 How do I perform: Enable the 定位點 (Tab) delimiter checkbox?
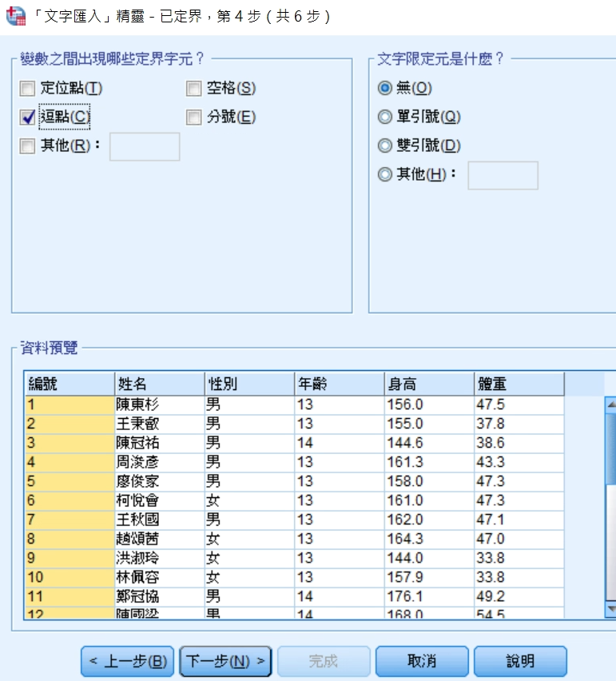27,89
